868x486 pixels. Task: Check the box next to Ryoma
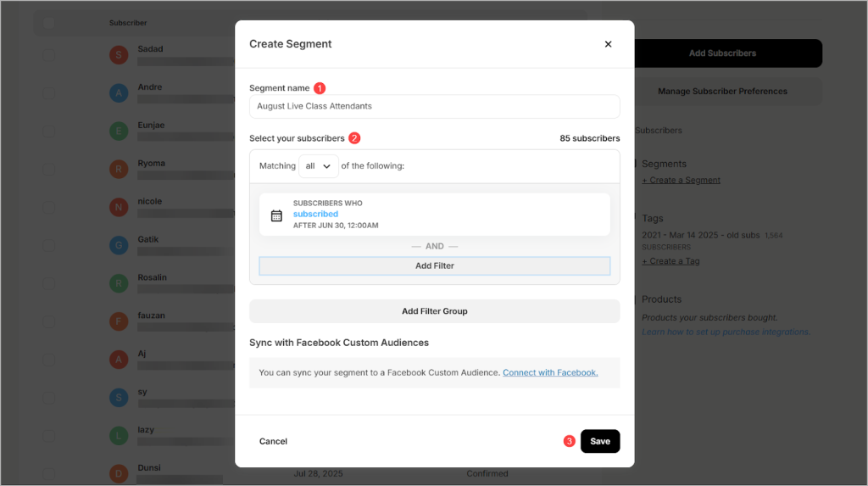coord(49,170)
